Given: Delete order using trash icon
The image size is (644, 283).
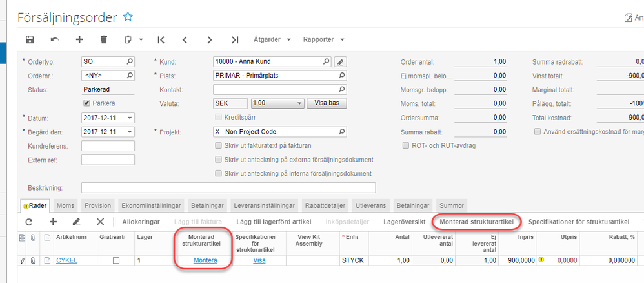Looking at the screenshot, I should point(104,39).
